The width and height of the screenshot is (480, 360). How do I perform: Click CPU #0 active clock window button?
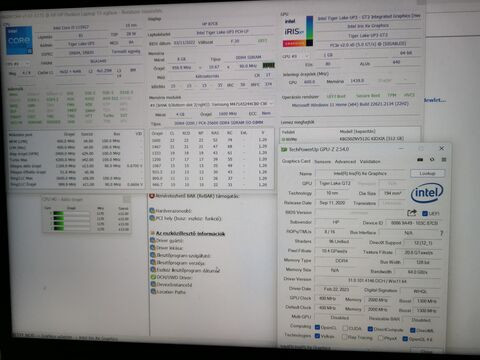click(x=127, y=199)
